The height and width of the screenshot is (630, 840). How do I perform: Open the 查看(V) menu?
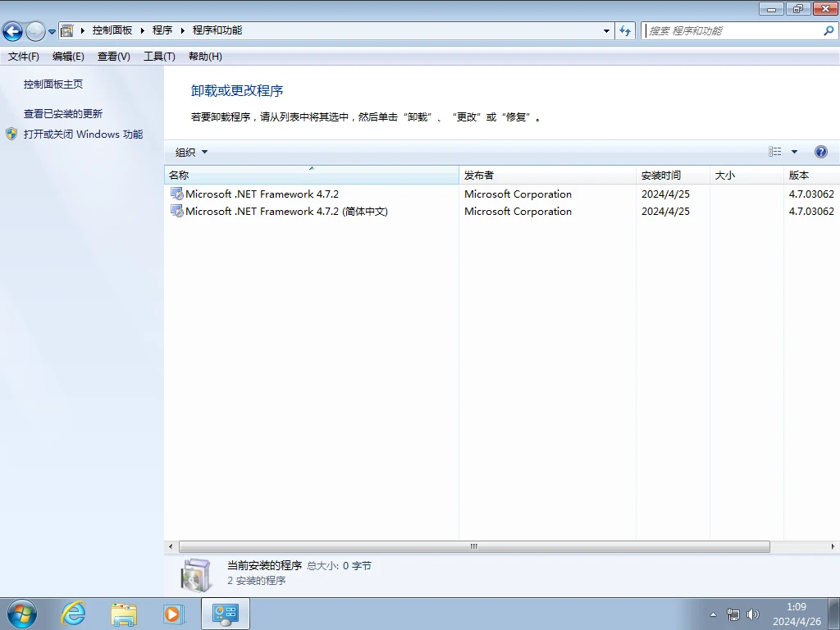pyautogui.click(x=113, y=57)
